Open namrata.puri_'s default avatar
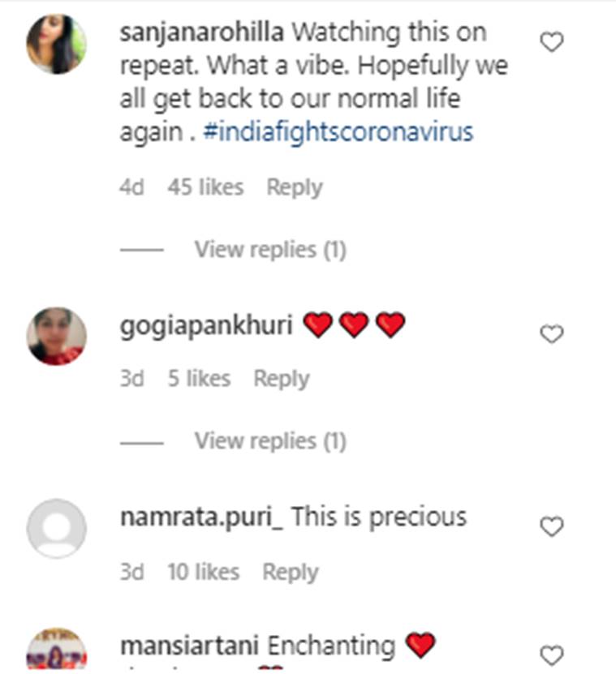 click(x=56, y=528)
